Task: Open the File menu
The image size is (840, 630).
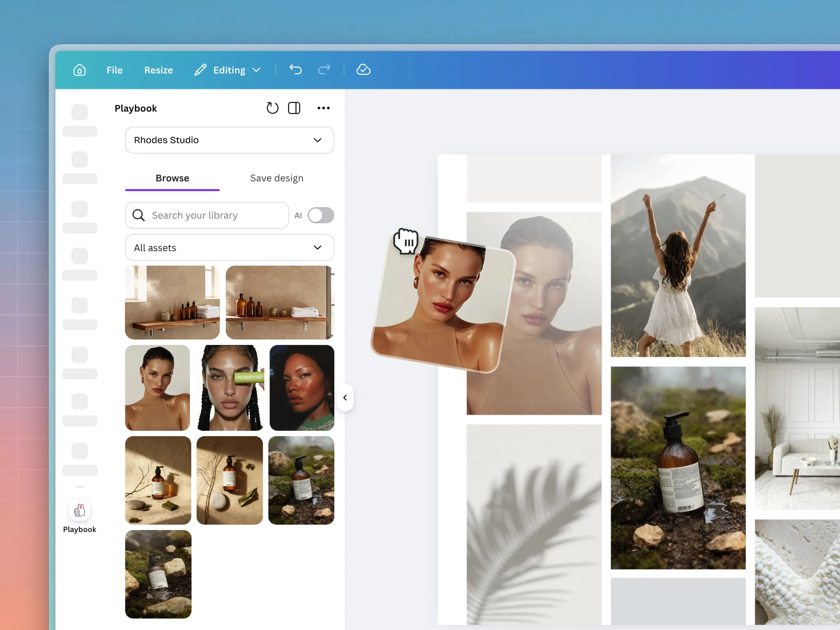Action: [114, 70]
